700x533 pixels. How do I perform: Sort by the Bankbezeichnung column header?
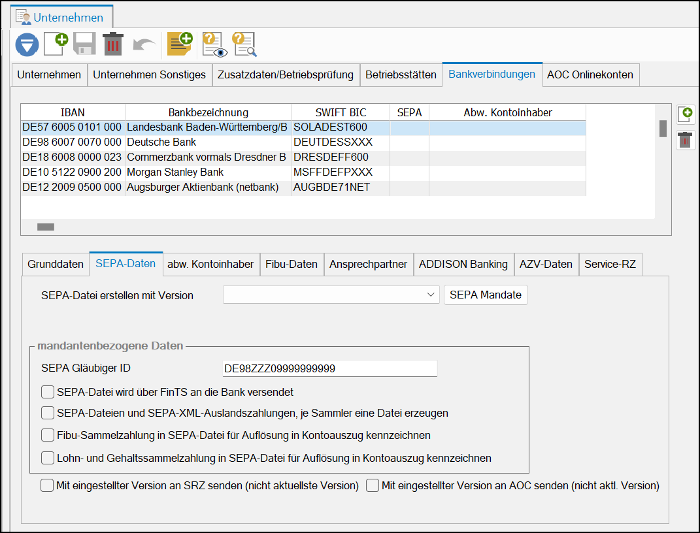tap(208, 112)
